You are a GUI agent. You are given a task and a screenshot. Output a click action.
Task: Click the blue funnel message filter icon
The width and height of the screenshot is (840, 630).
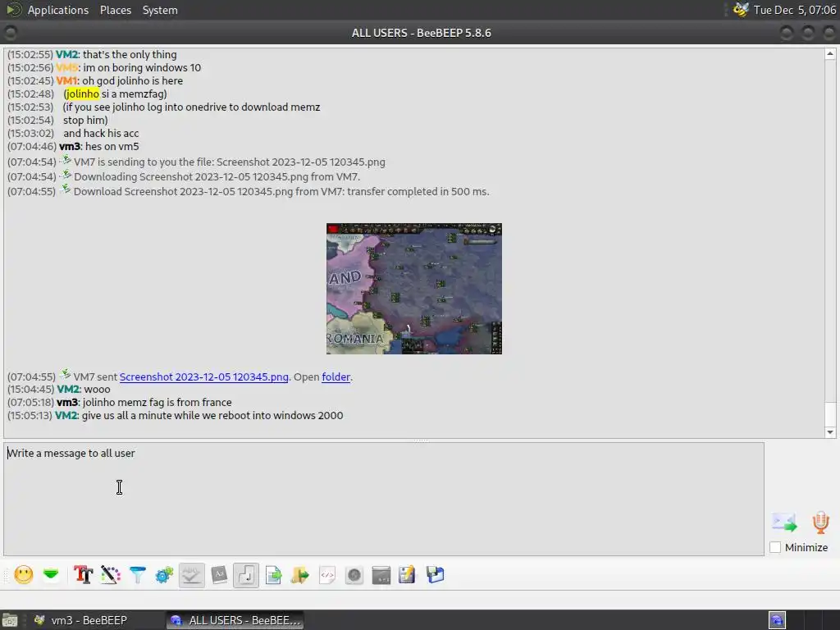pos(138,575)
